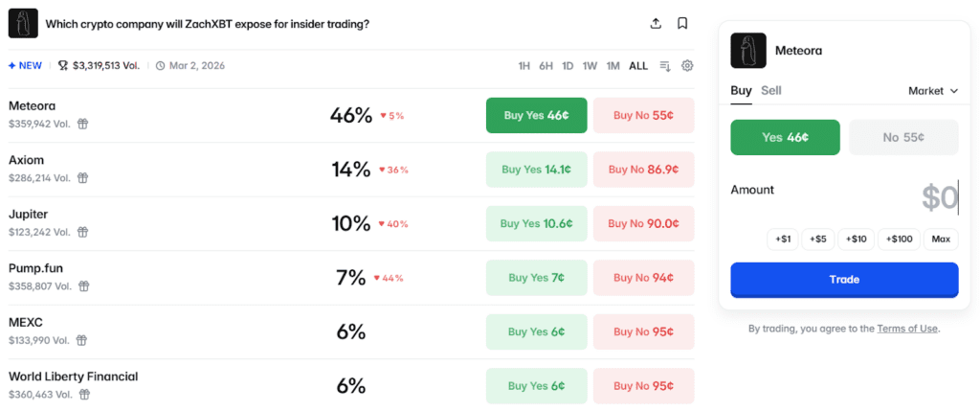Switch the time range to 1W

[590, 66]
